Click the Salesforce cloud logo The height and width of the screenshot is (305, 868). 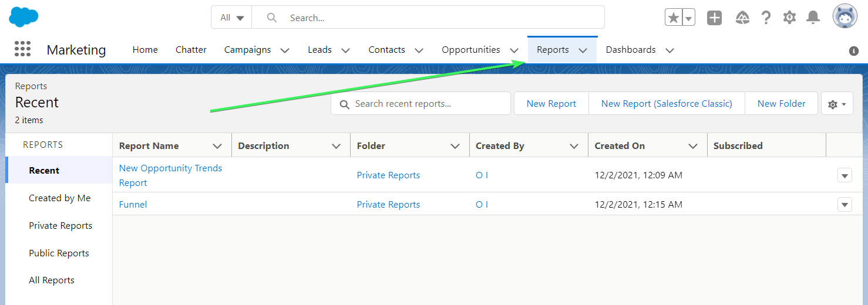click(23, 17)
